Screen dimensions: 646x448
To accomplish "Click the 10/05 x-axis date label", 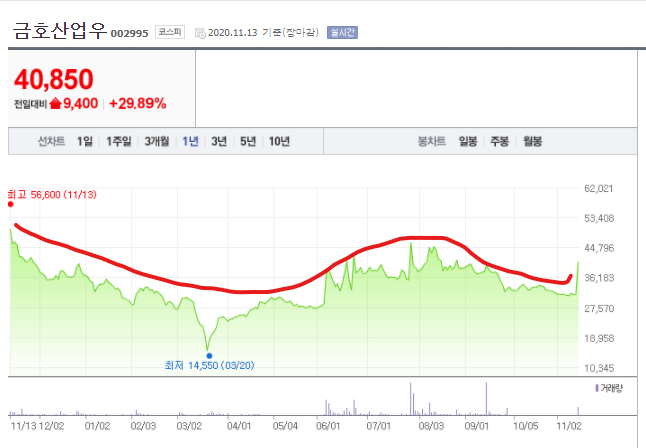I will (x=525, y=426).
